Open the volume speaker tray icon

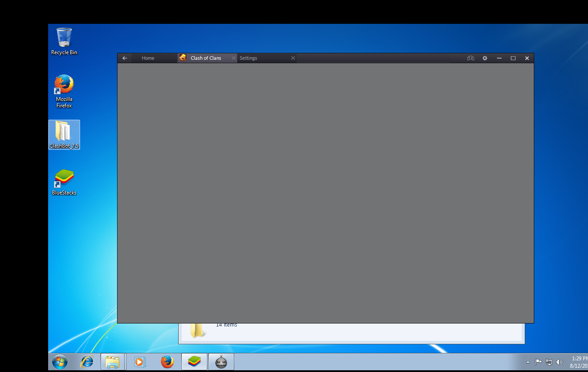(559, 362)
